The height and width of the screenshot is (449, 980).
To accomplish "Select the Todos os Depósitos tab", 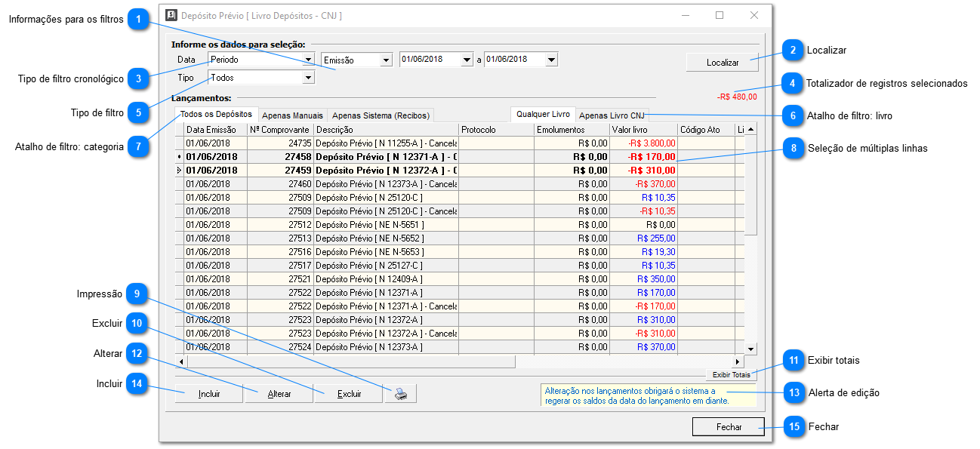I will click(x=216, y=114).
